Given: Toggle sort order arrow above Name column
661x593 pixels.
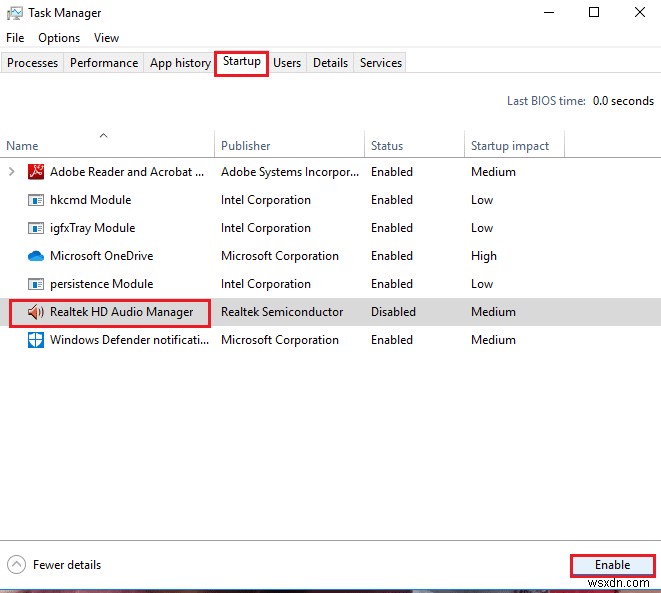Looking at the screenshot, I should (103, 135).
